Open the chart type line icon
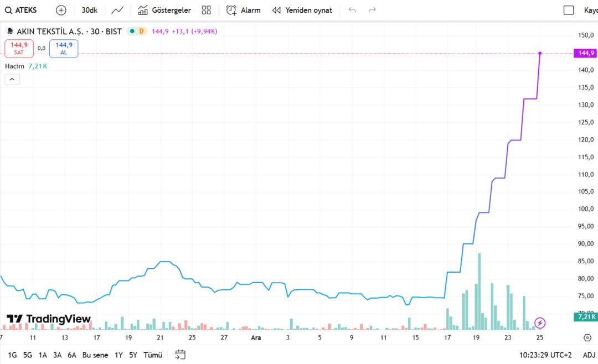Screen dimensions: 598x364 pyautogui.click(x=117, y=10)
